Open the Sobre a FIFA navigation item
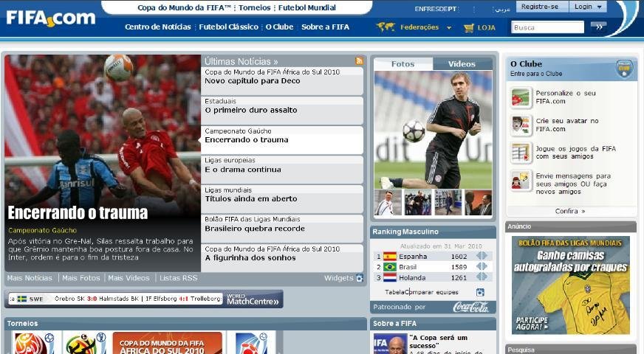The height and width of the screenshot is (354, 644). coord(325,27)
